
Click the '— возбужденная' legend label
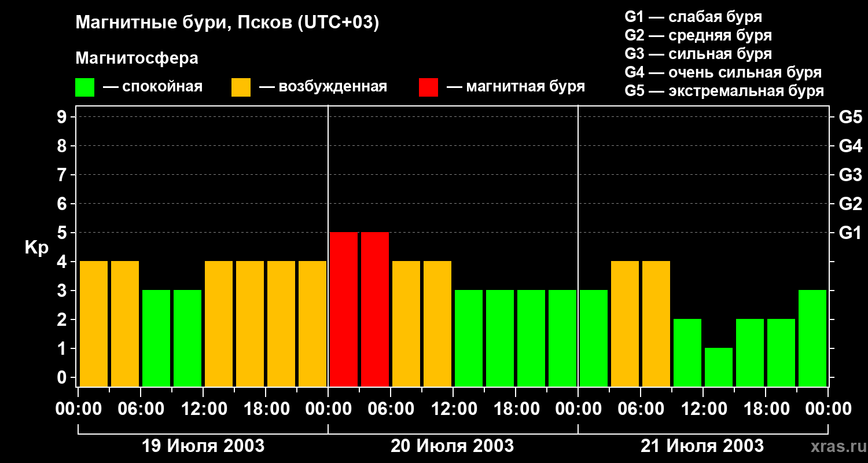click(323, 87)
